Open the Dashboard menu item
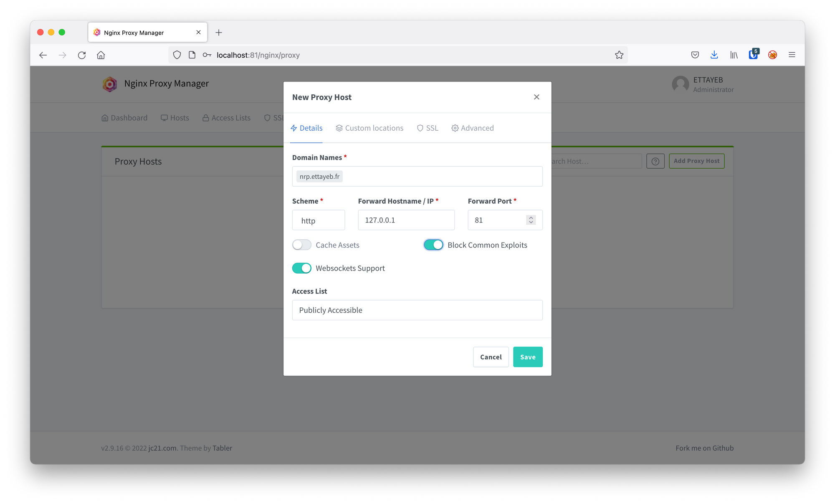This screenshot has height=504, width=835. pos(124,118)
